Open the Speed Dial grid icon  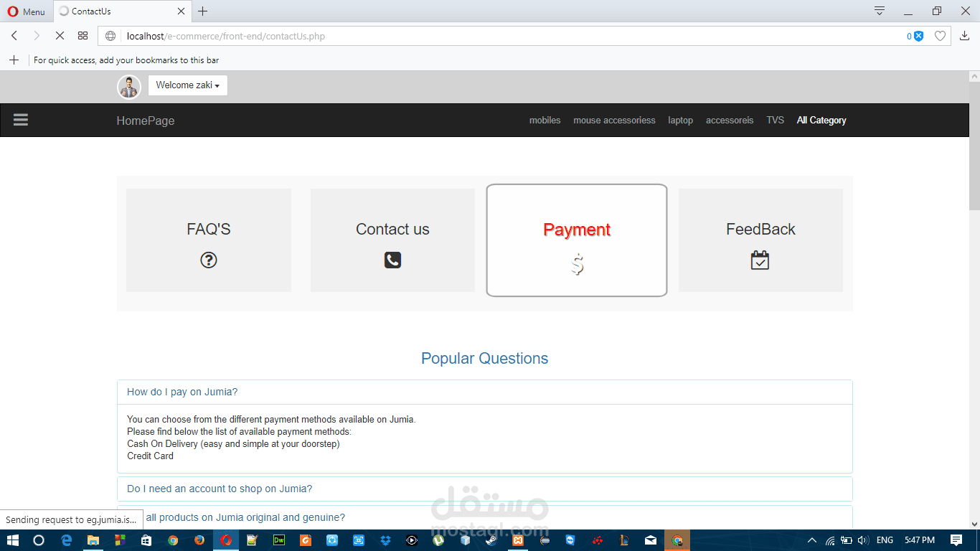[x=83, y=36]
